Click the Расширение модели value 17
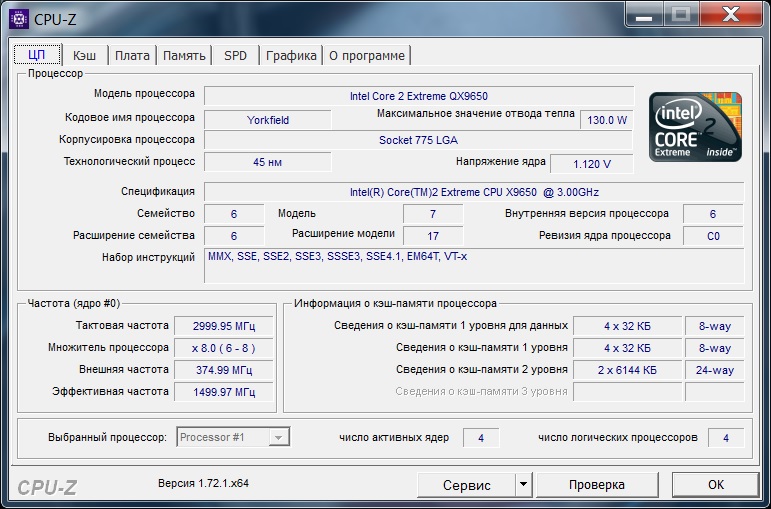This screenshot has height=509, width=771. [433, 236]
